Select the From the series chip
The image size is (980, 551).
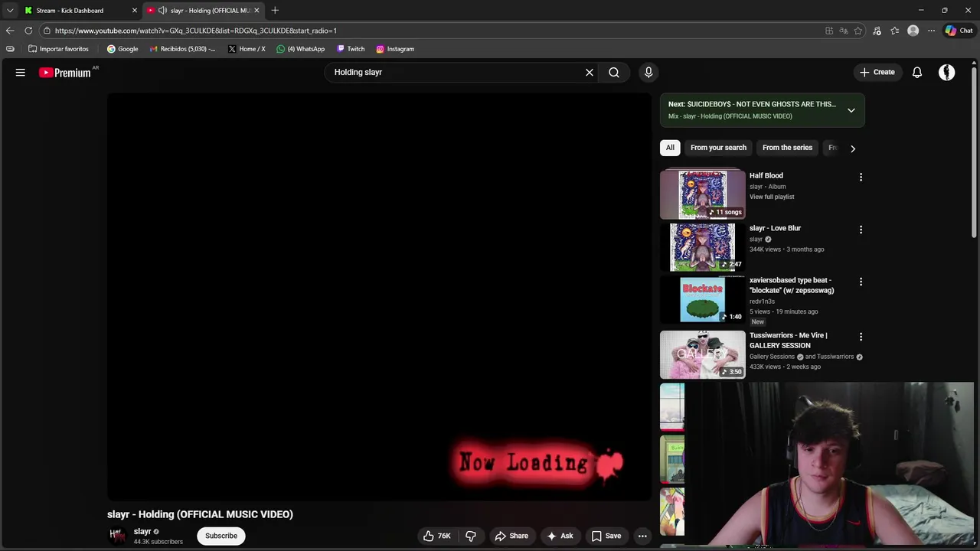(787, 148)
